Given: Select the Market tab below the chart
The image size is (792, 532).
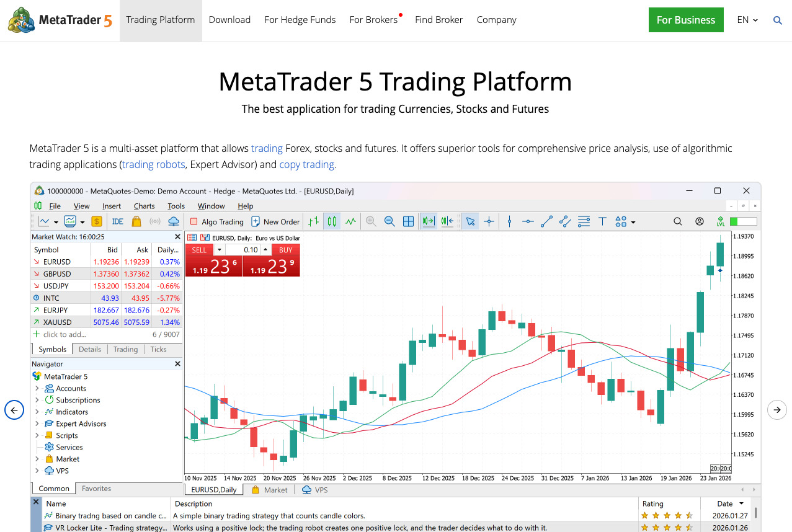Looking at the screenshot, I should tap(270, 490).
